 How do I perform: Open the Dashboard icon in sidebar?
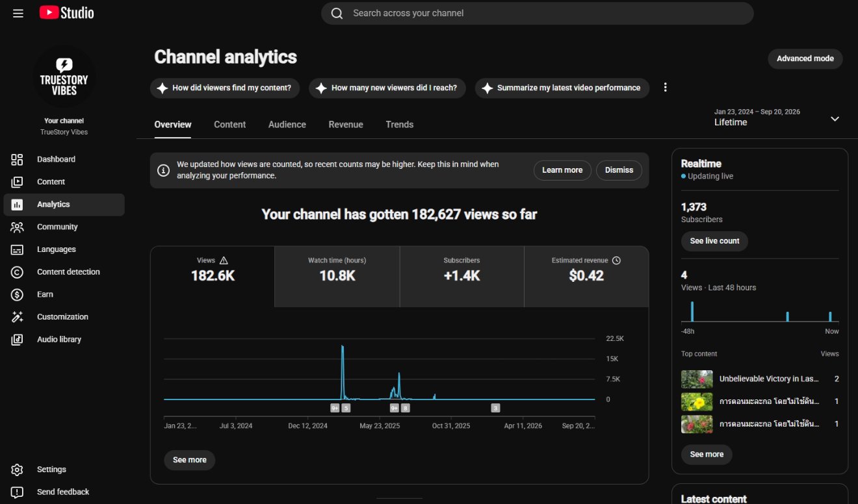[17, 159]
